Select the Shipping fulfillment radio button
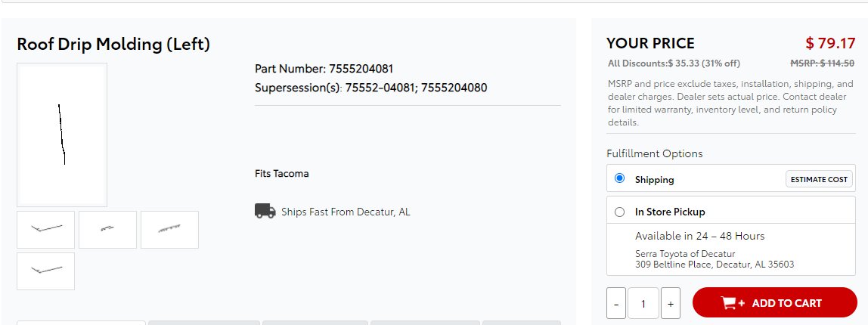 coord(619,178)
